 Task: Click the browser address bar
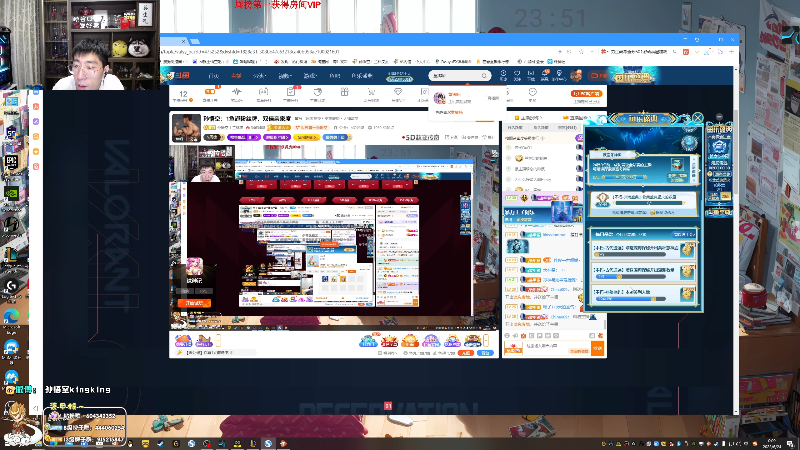coord(357,52)
